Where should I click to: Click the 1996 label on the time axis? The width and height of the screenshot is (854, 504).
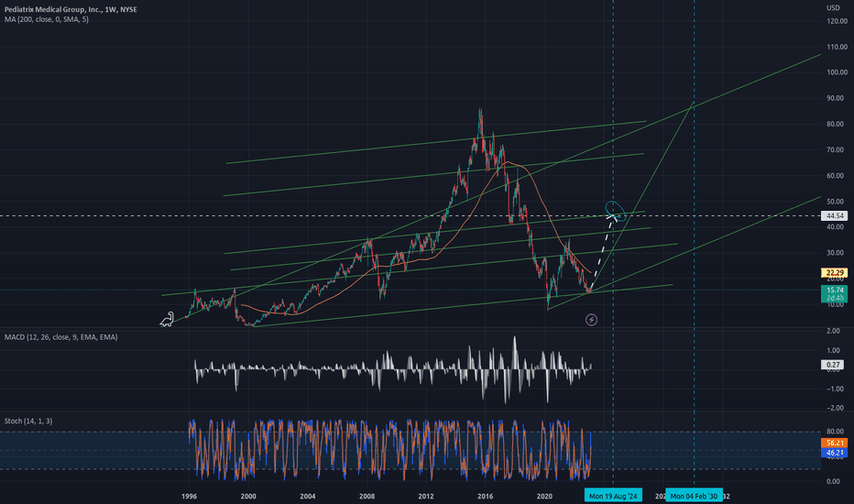189,497
